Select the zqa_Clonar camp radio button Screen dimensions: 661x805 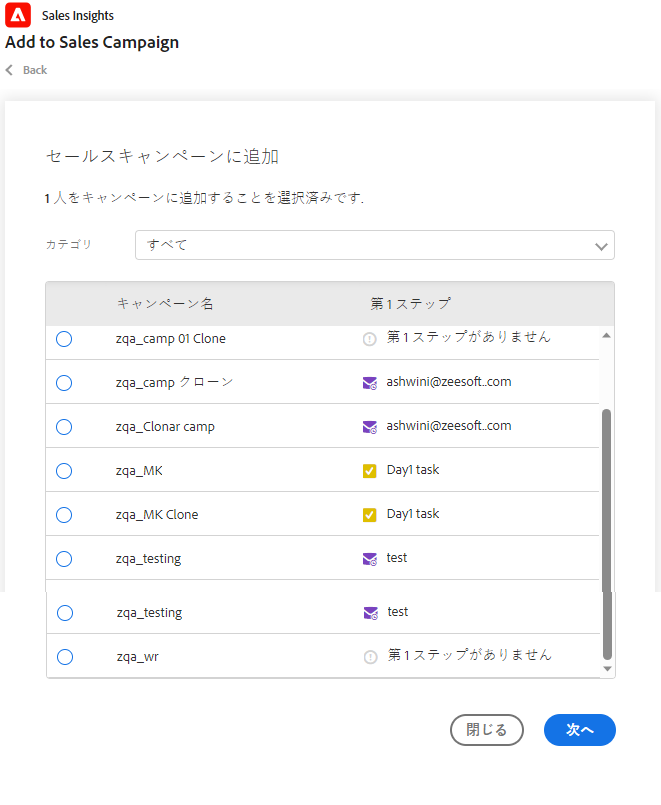64,427
